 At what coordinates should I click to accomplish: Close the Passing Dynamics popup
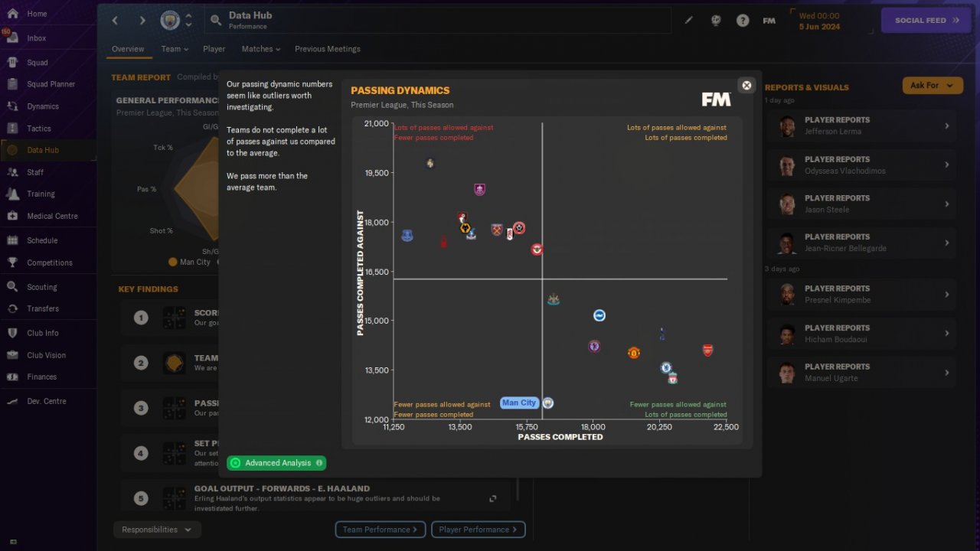pos(746,85)
